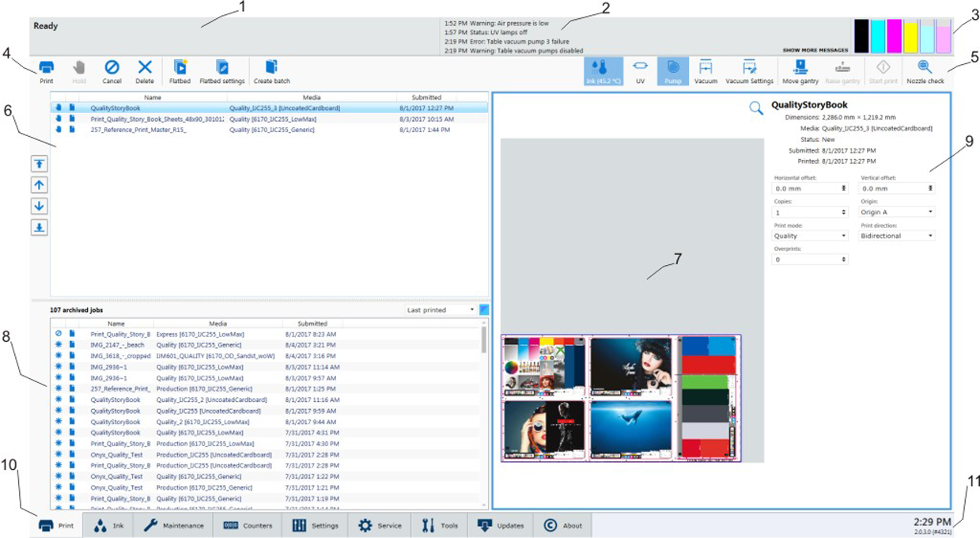Toggle the Pump button
The width and height of the screenshot is (980, 538).
pos(672,72)
